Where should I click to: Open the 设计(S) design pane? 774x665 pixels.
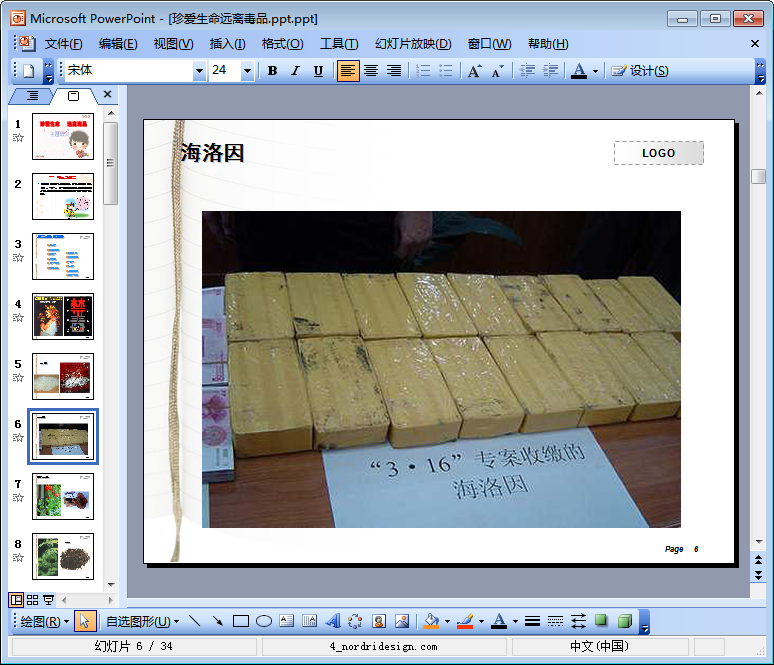(x=640, y=71)
